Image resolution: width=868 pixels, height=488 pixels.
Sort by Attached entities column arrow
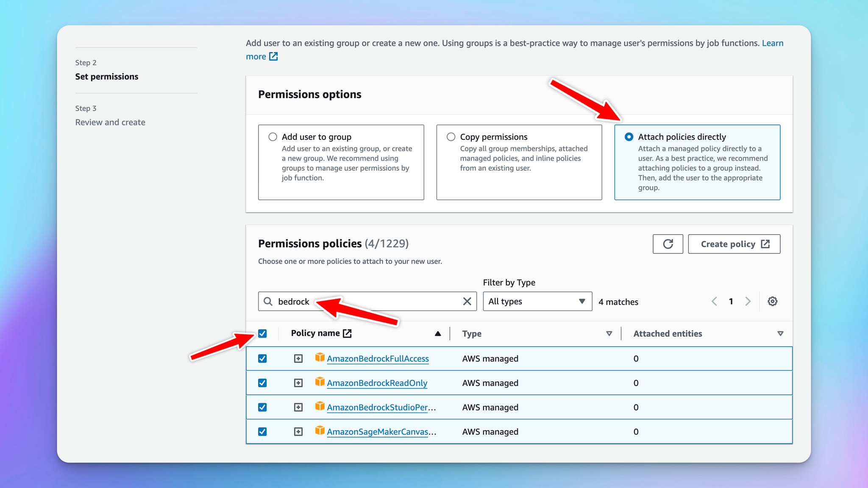point(780,334)
